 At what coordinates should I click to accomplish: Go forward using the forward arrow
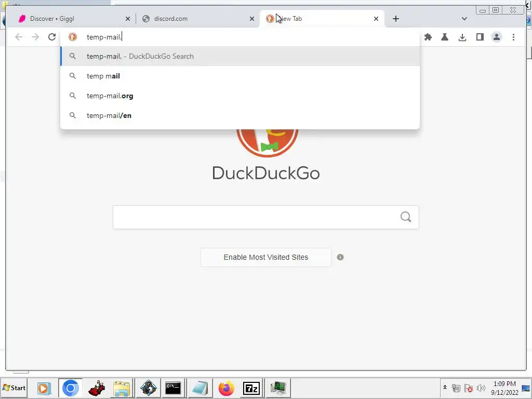point(35,37)
